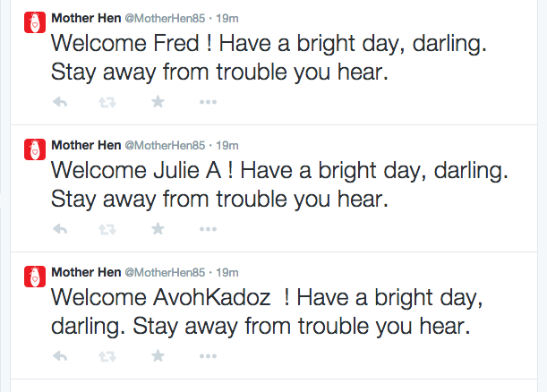Click the 19m timestamp on AvohKadoz tweet

click(227, 272)
